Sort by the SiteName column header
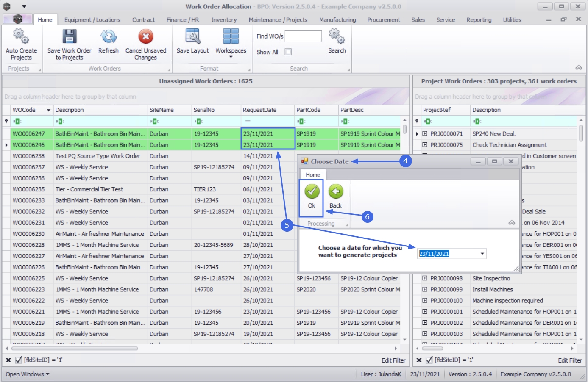The height and width of the screenshot is (382, 588). tap(170, 110)
